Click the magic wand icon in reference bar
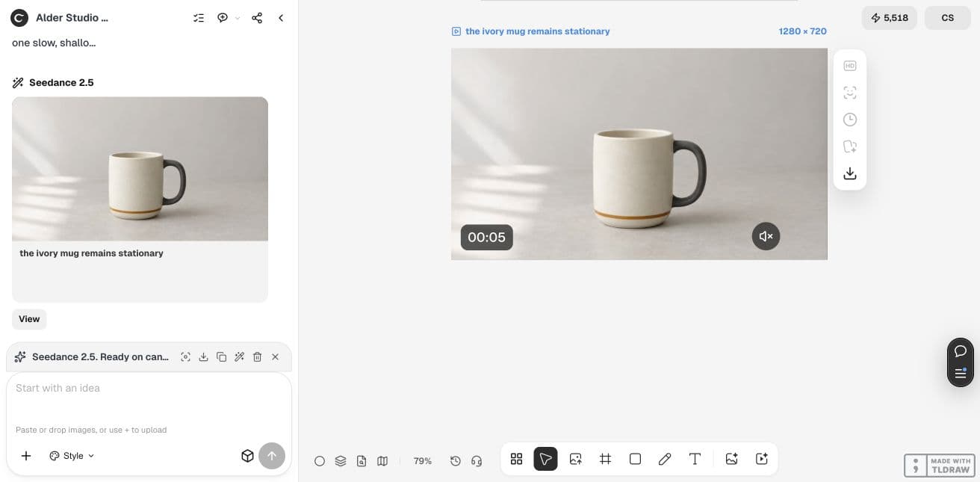The image size is (980, 482). [240, 357]
